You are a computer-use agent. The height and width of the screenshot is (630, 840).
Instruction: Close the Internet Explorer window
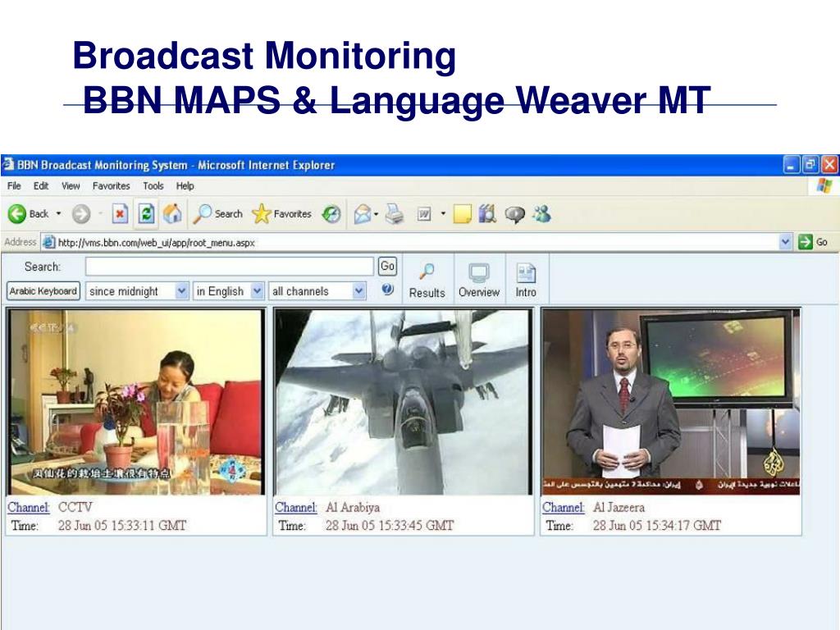pos(829,164)
